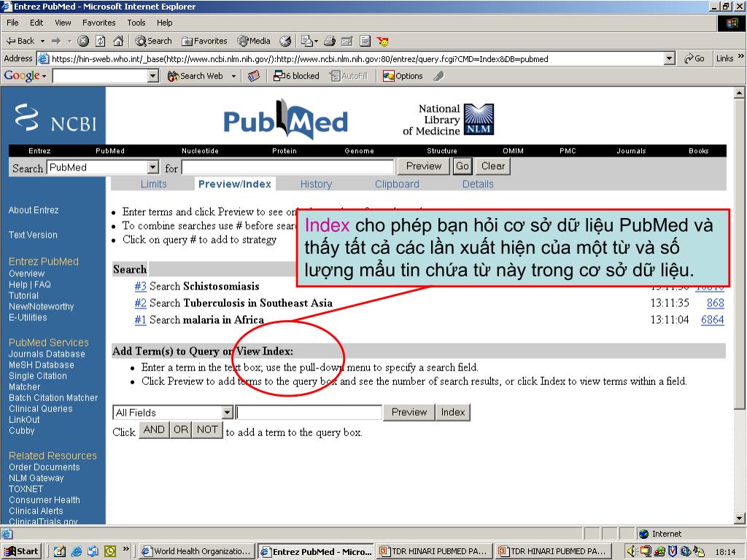Screen dimensions: 747x560
Task: Open MeSH Database in sidebar
Action: [42, 365]
